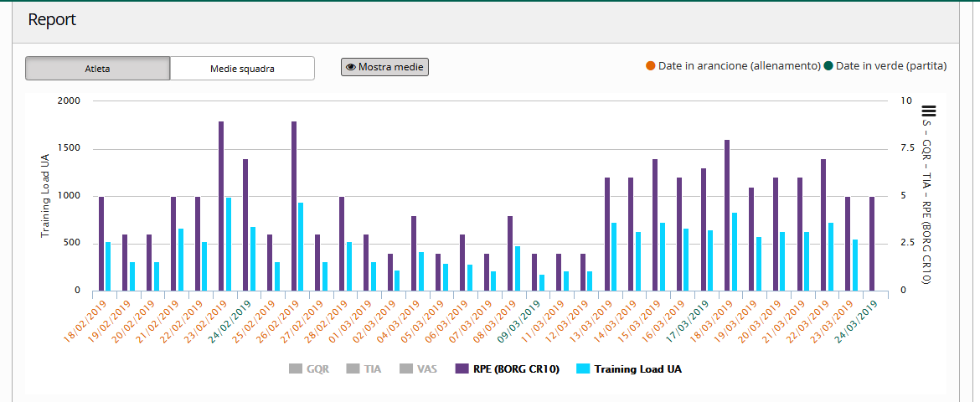Select the purple RPE bar for 26/02/2019
The width and height of the screenshot is (980, 402).
[294, 206]
